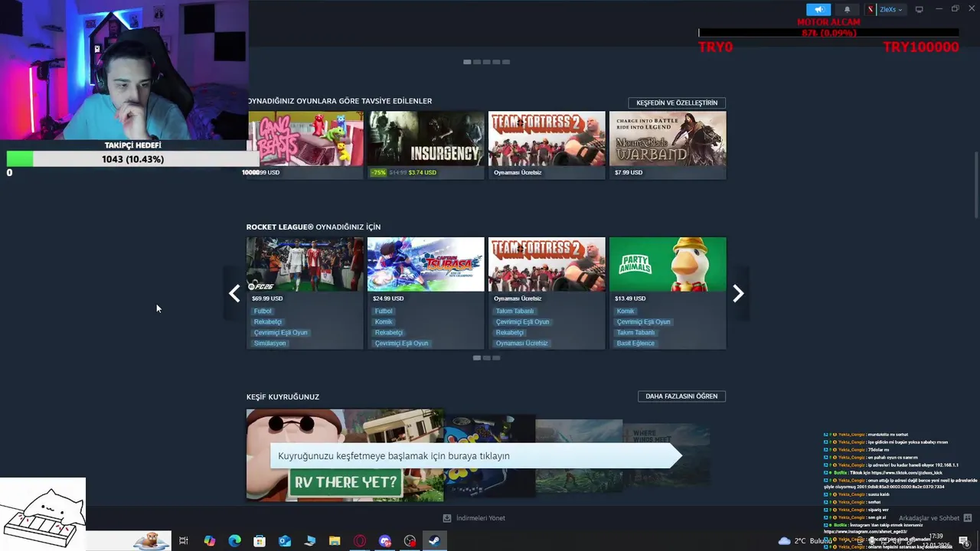980x551 pixels.
Task: Open Outlook from the taskbar
Action: pos(285,541)
